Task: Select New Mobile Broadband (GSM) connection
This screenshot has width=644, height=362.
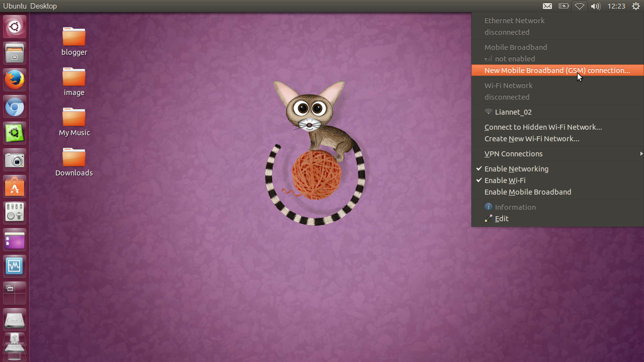Action: [556, 70]
